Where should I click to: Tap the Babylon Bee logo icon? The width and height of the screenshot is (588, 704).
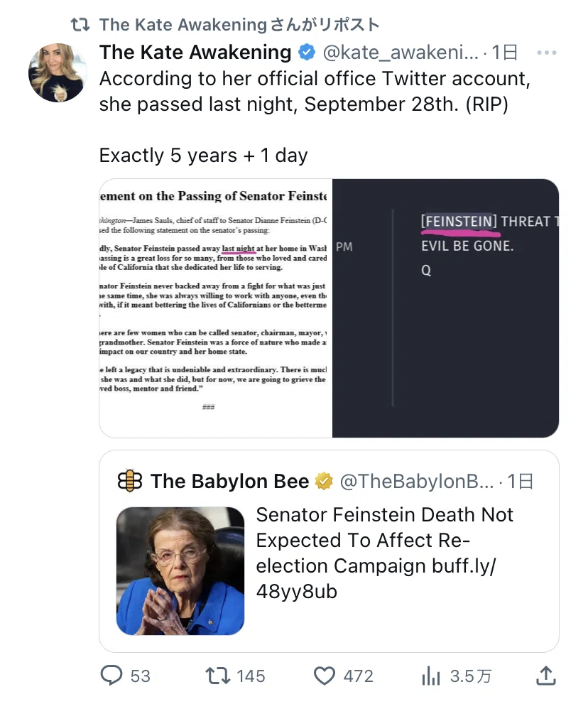(130, 481)
